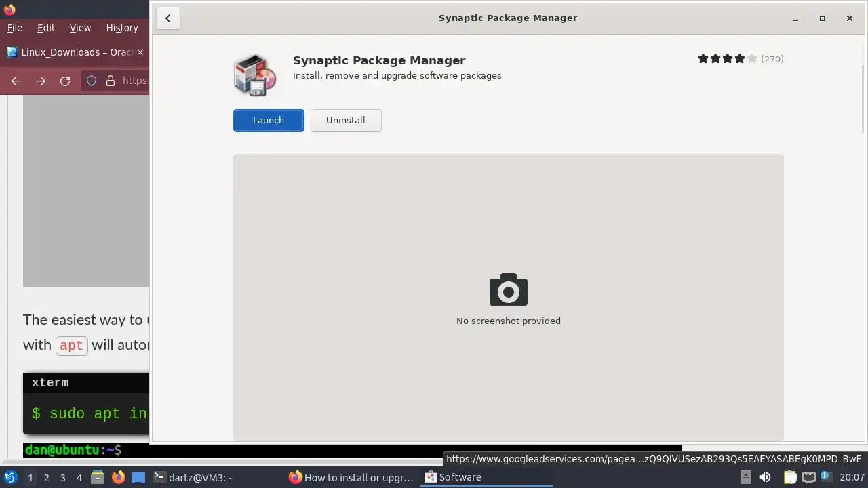Screen dimensions: 868x488
Task: Click the removable media eject tray icon
Action: coord(745,477)
